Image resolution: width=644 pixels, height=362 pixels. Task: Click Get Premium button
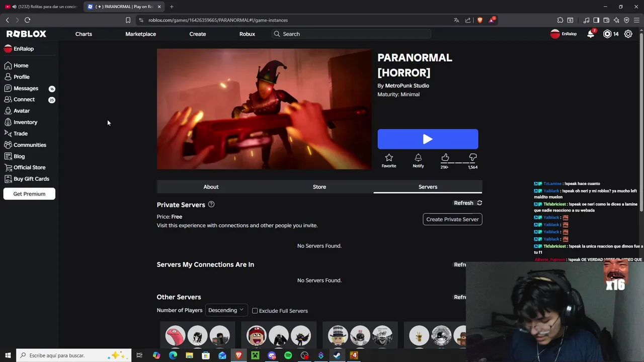(29, 194)
